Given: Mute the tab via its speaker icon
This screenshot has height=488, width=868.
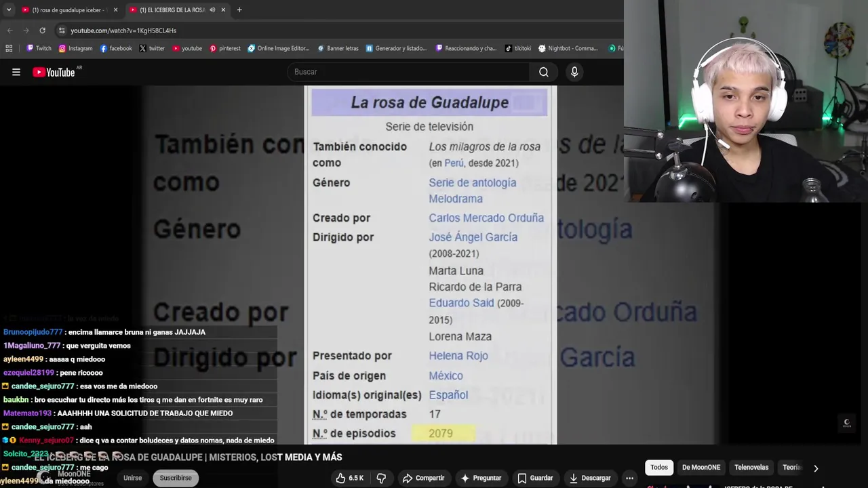Looking at the screenshot, I should [212, 10].
